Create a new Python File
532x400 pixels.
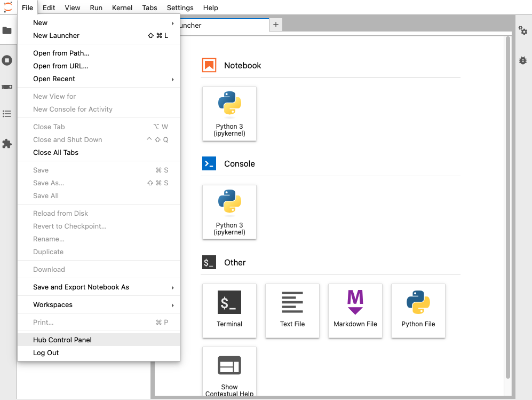point(418,311)
